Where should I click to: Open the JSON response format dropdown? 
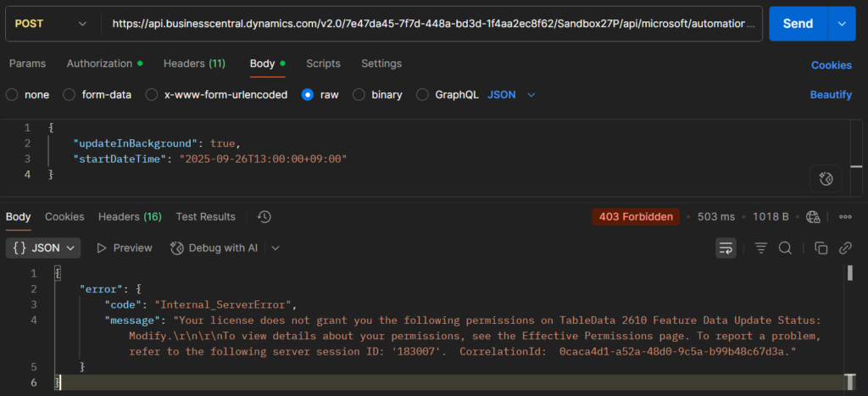44,248
